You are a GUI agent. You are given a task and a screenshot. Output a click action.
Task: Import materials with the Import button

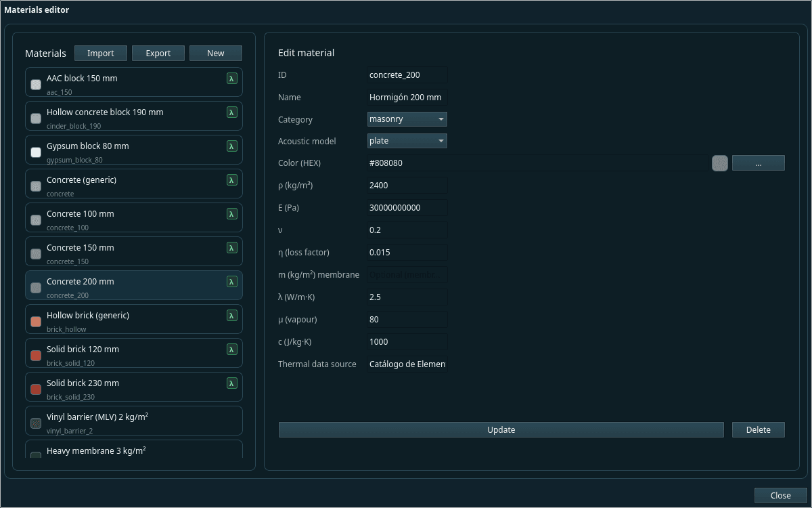tap(101, 54)
